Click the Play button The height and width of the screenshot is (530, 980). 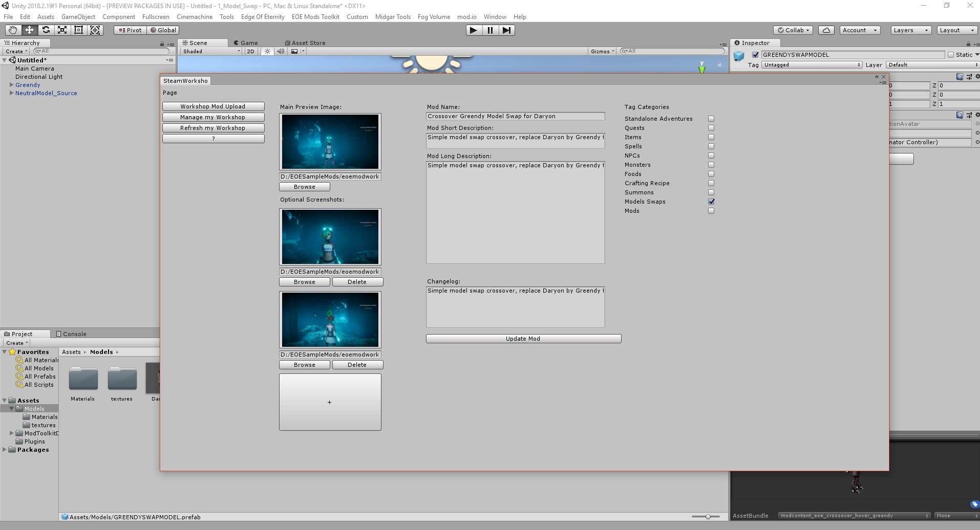[474, 30]
